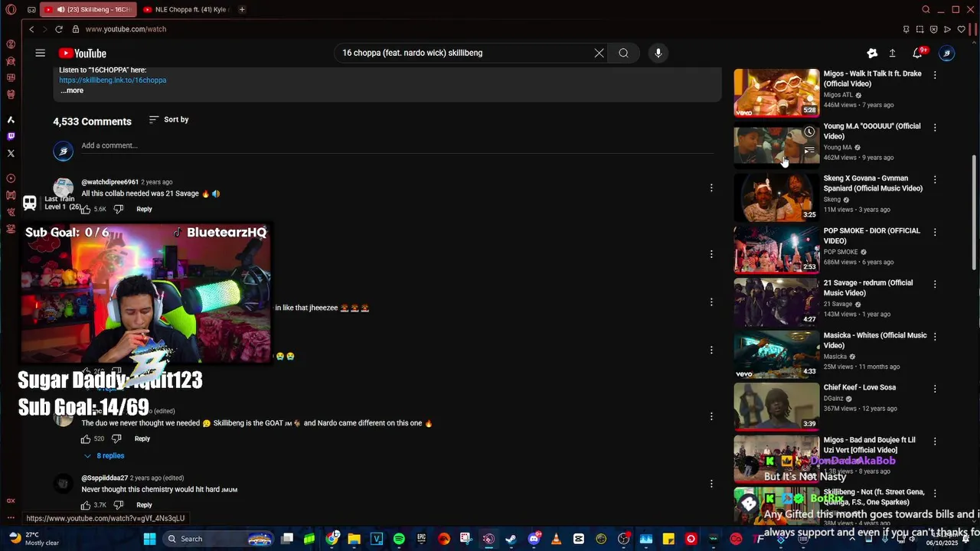Open Steam from the taskbar
This screenshot has width=980, height=551.
[511, 539]
